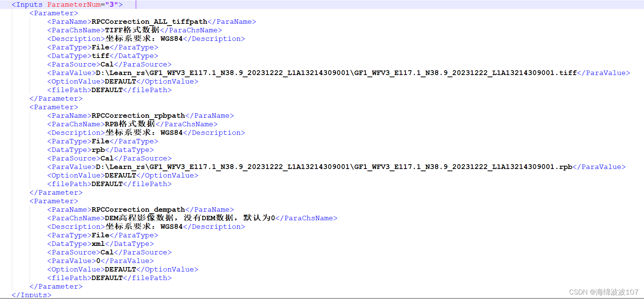Click the closing Inputs tag
Image resolution: width=644 pixels, height=299 pixels.
32,295
